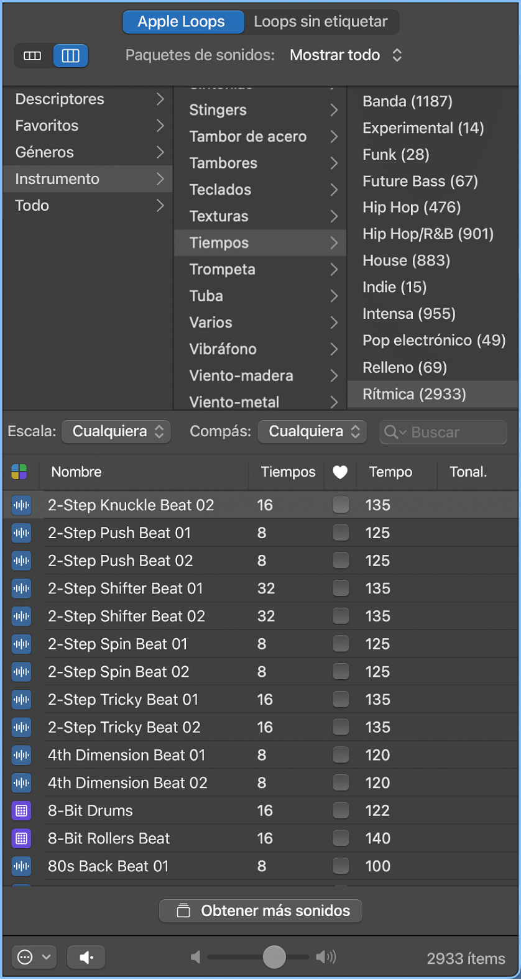This screenshot has width=521, height=980.
Task: Click Obtener más sonidos button
Action: point(261,910)
